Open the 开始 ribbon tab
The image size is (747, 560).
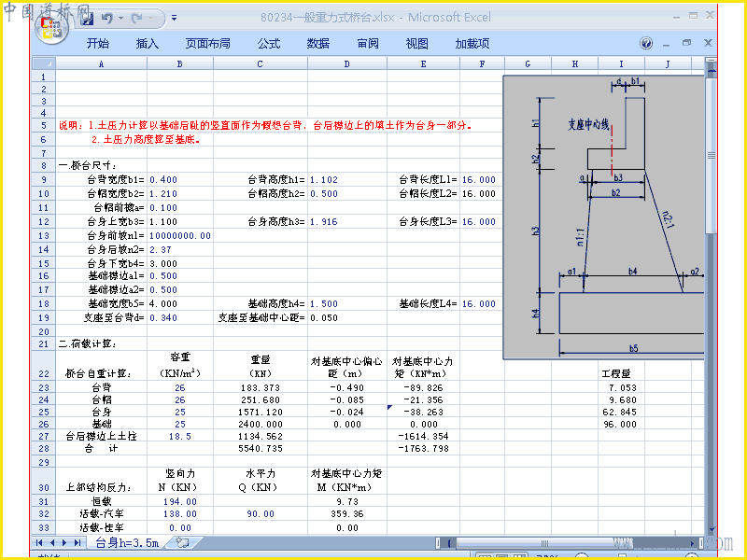pos(98,43)
